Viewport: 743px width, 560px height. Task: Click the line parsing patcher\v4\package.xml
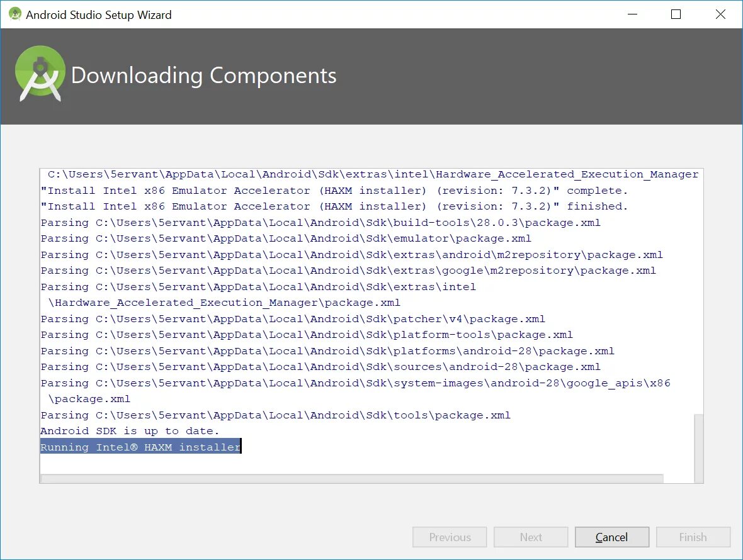[x=293, y=318]
